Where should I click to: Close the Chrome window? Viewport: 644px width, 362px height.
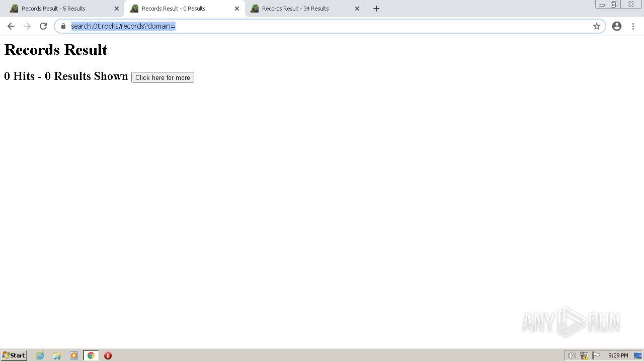pyautogui.click(x=631, y=5)
